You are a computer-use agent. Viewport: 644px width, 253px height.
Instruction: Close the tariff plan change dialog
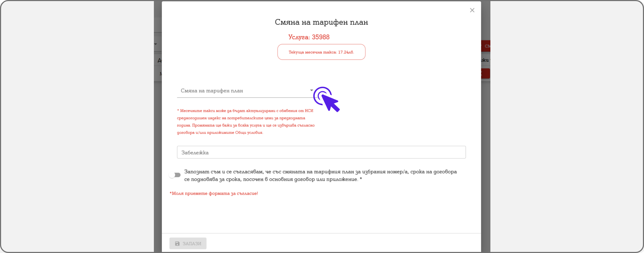click(x=472, y=10)
